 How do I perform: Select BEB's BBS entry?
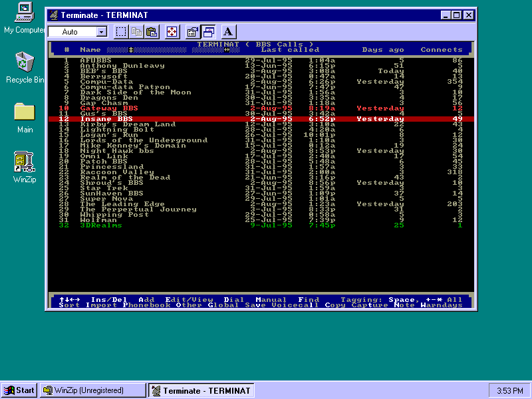261,71
